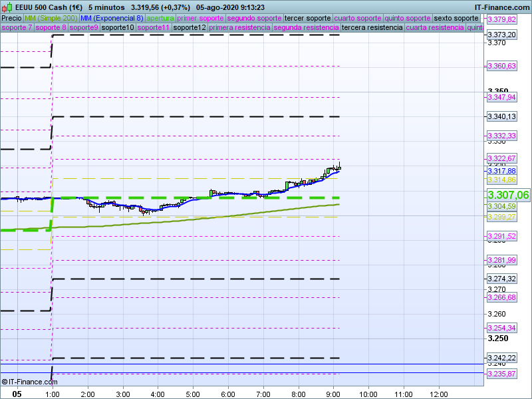Click the green 3.307,06 price tag
This screenshot has width=532, height=399.
[x=508, y=195]
